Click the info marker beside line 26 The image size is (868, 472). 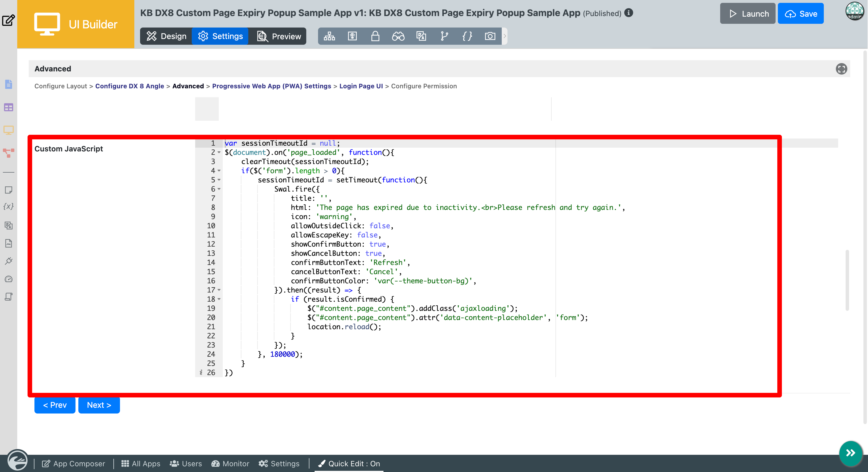pos(200,372)
